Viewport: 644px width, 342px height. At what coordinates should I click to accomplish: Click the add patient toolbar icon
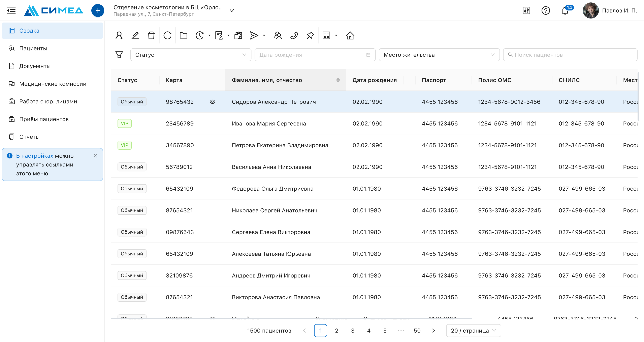click(x=119, y=35)
